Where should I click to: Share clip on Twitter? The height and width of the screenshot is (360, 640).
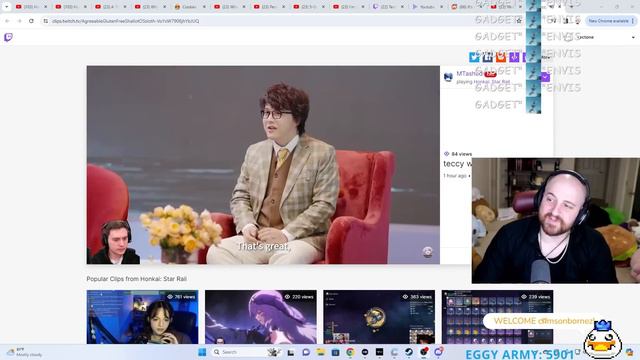[x=474, y=57]
